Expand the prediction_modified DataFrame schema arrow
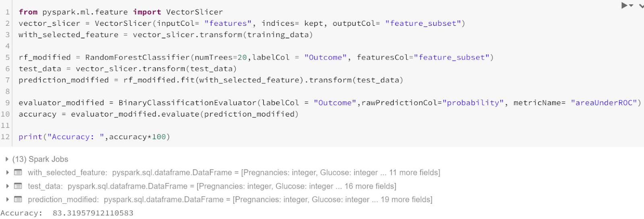This screenshot has width=644, height=219. [x=7, y=200]
